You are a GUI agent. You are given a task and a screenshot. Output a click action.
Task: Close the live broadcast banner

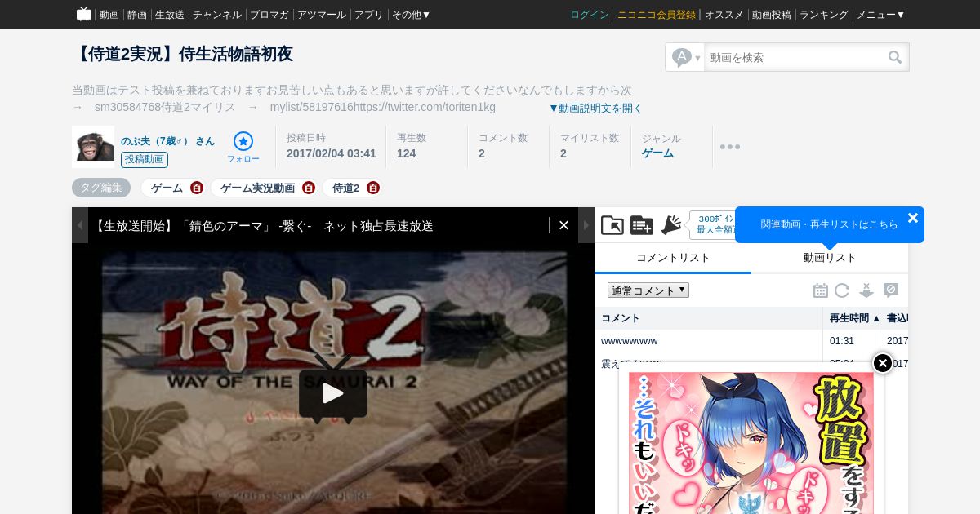click(x=563, y=225)
